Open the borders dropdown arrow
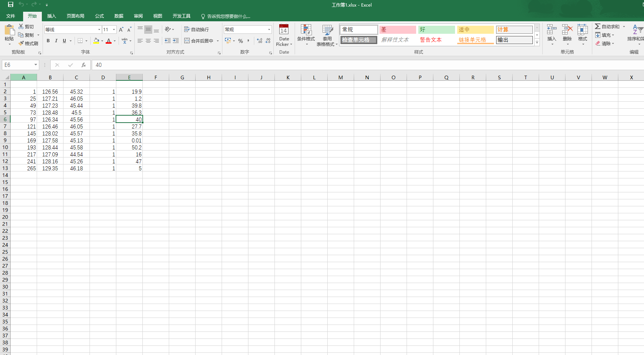This screenshot has width=644, height=355. click(87, 41)
